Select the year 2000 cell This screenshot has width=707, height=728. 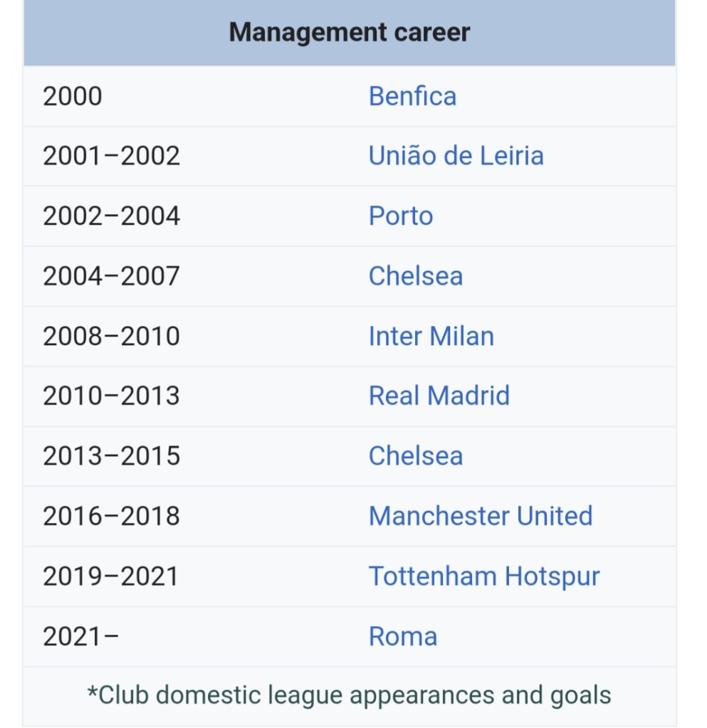coord(73,96)
